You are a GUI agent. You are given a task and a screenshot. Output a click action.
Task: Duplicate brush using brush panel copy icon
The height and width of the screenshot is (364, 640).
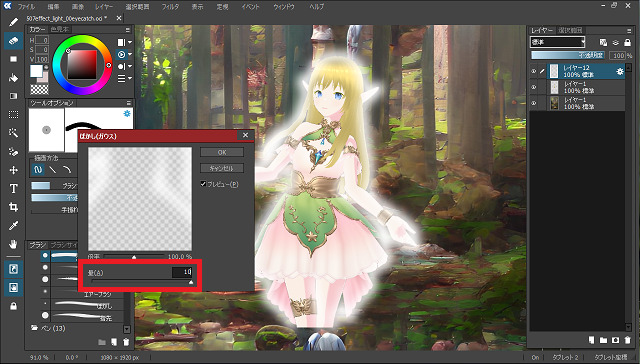tap(114, 342)
